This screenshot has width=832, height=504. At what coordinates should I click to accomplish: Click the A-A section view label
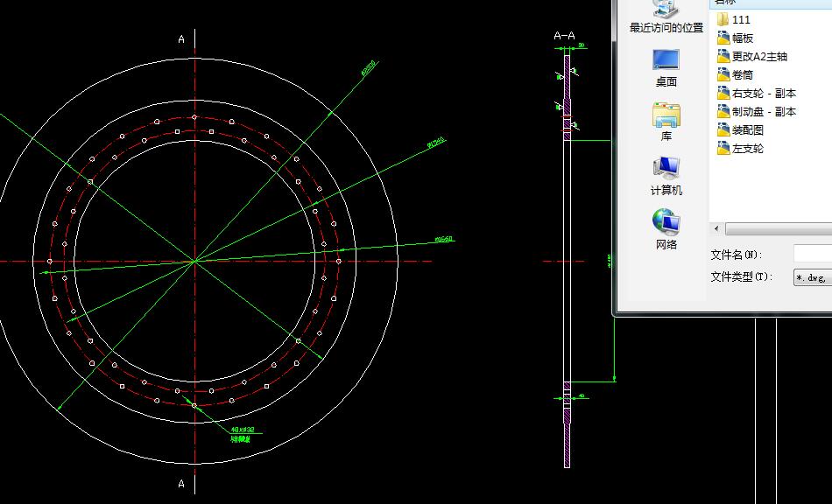564,36
